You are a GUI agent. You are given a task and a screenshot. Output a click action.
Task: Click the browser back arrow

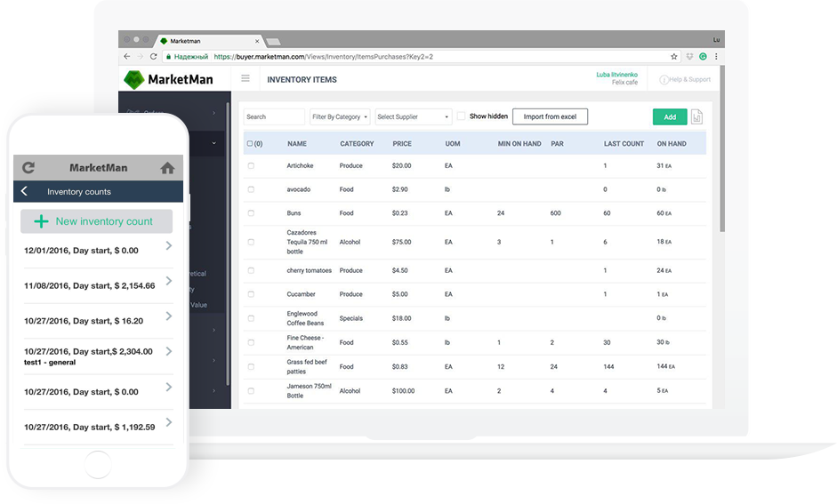coord(126,57)
